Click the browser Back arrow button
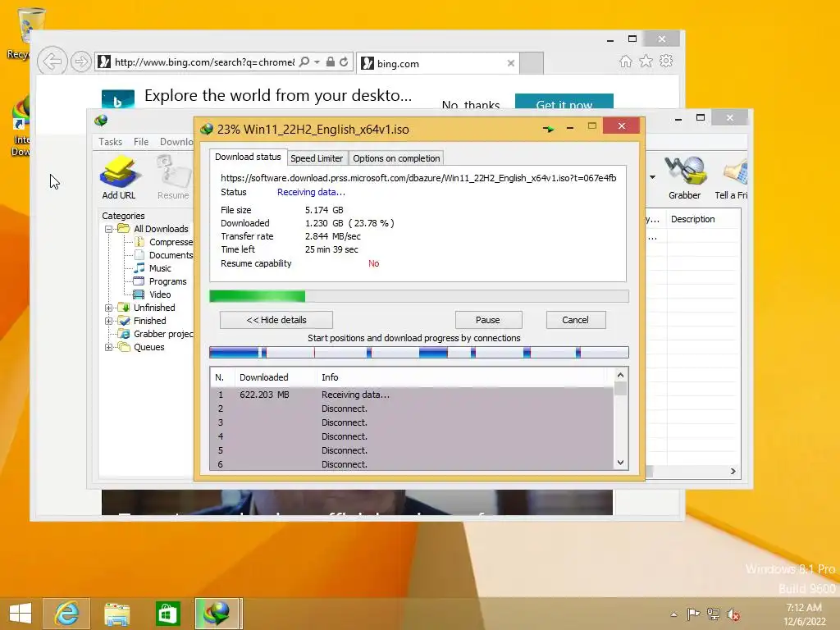The width and height of the screenshot is (840, 630). (52, 62)
